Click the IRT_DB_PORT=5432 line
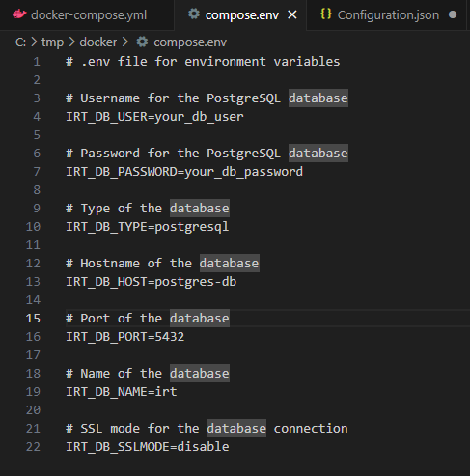 (125, 337)
